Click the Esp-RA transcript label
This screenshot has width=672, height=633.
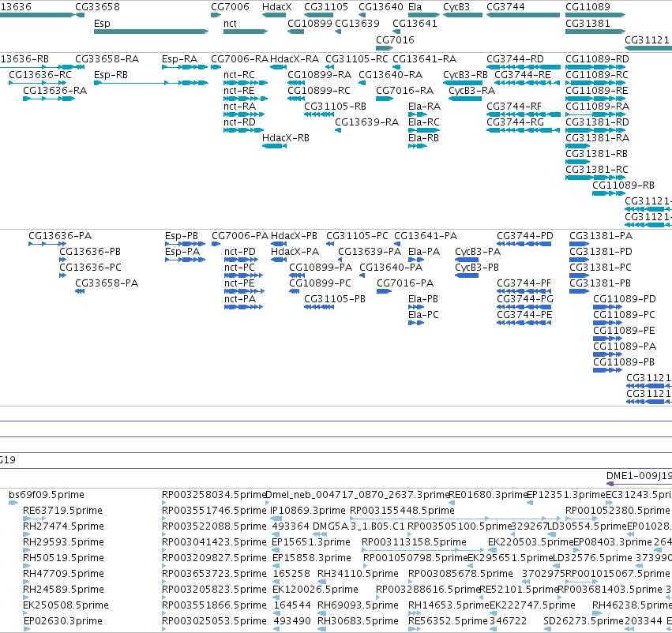click(x=179, y=59)
